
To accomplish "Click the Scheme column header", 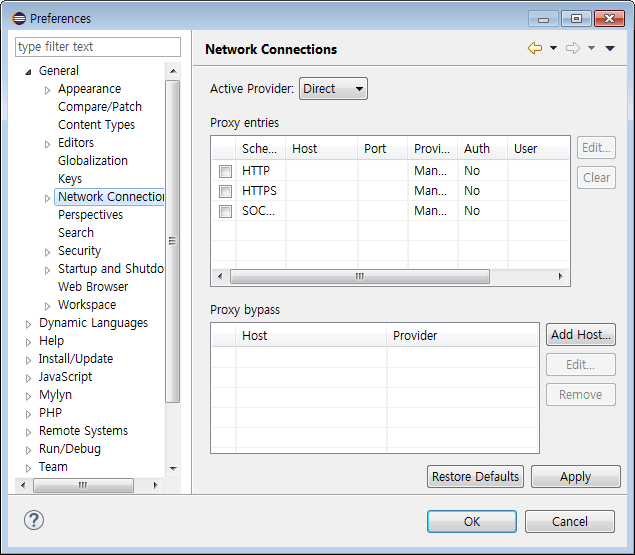I will pyautogui.click(x=260, y=149).
